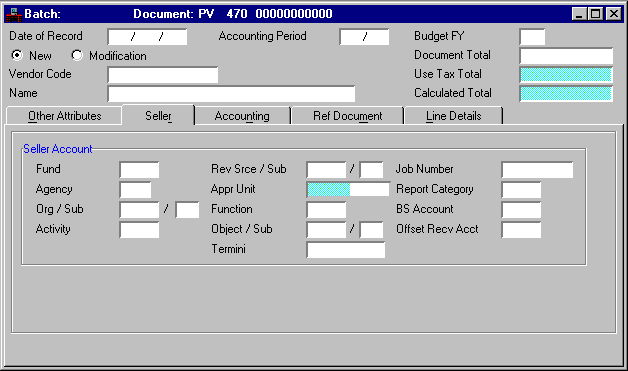Open the Other Attributes tab
The image size is (628, 371).
pyautogui.click(x=64, y=116)
